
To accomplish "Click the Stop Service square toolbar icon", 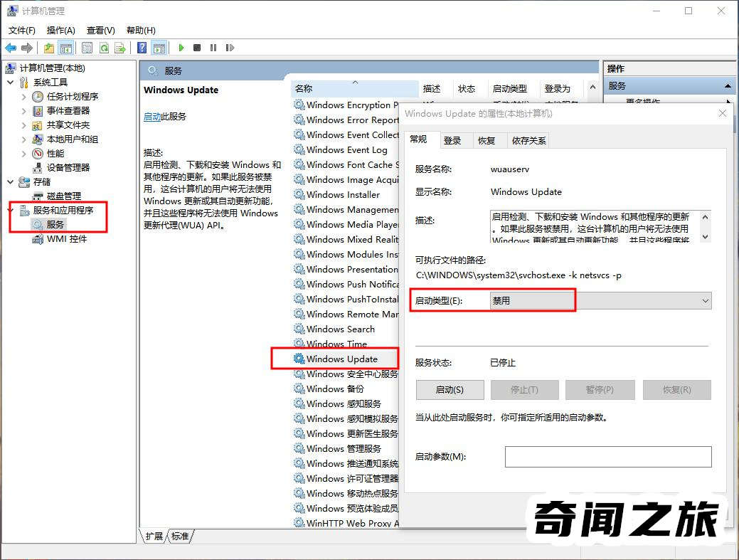I will [x=197, y=48].
